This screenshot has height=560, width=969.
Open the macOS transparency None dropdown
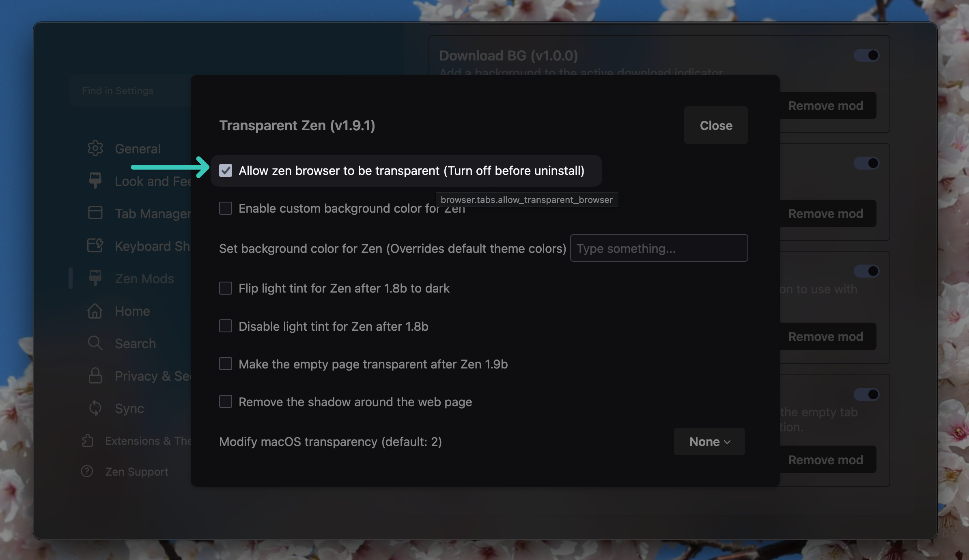click(x=709, y=442)
